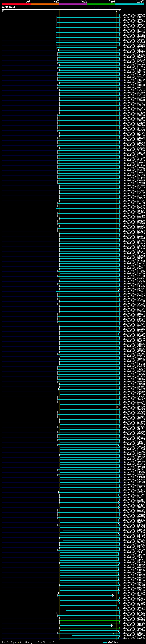Select hit label UniRef100_P10795

pos(133,15)
